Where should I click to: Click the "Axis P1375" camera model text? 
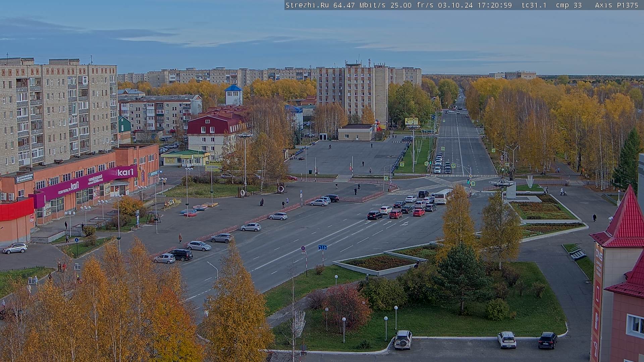(616, 5)
